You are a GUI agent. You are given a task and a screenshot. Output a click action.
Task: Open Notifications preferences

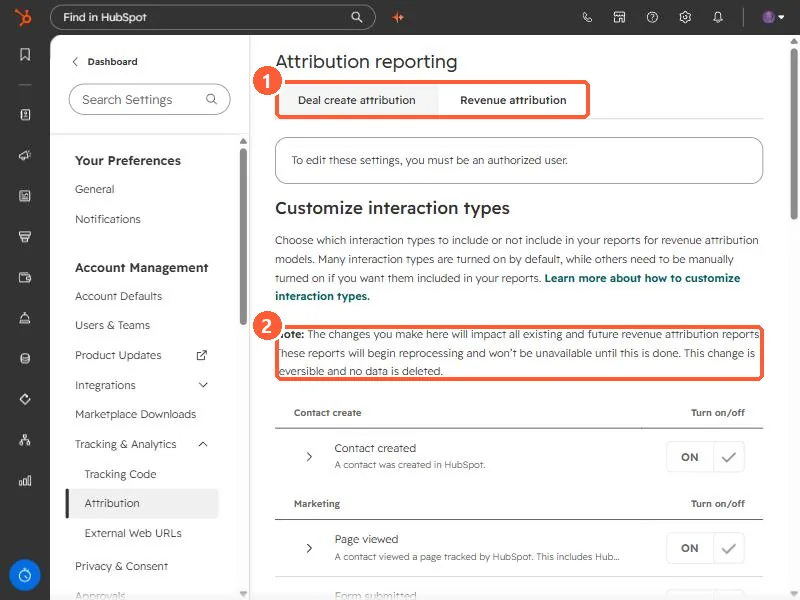tap(108, 219)
